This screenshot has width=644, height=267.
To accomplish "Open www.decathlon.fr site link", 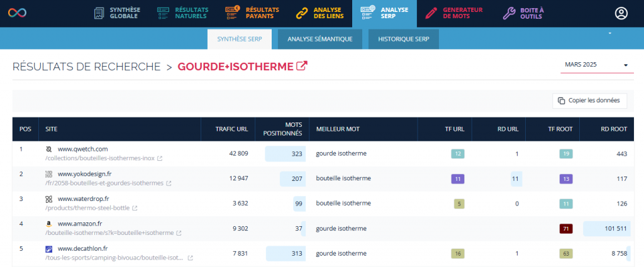I will point(83,249).
